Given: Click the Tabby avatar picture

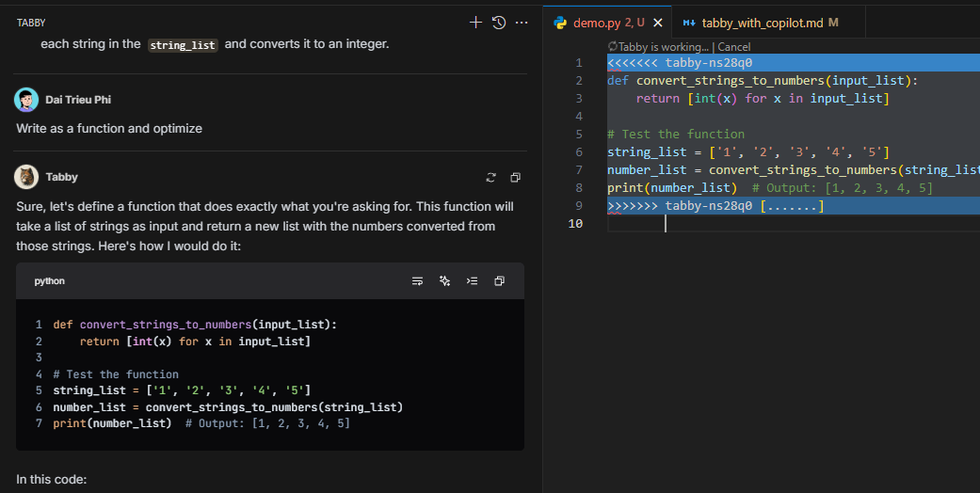Looking at the screenshot, I should click(26, 176).
